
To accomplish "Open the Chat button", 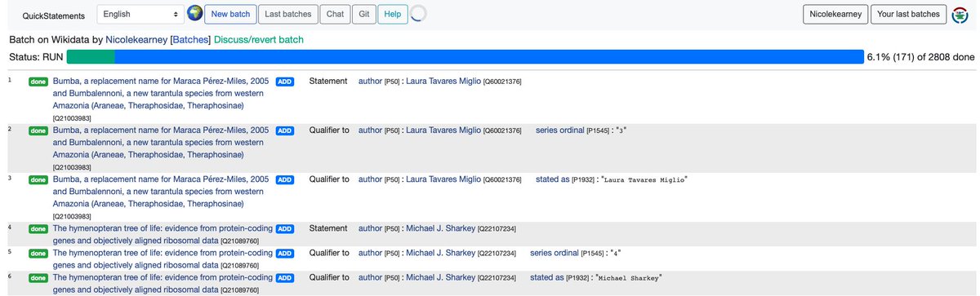I will (x=335, y=14).
